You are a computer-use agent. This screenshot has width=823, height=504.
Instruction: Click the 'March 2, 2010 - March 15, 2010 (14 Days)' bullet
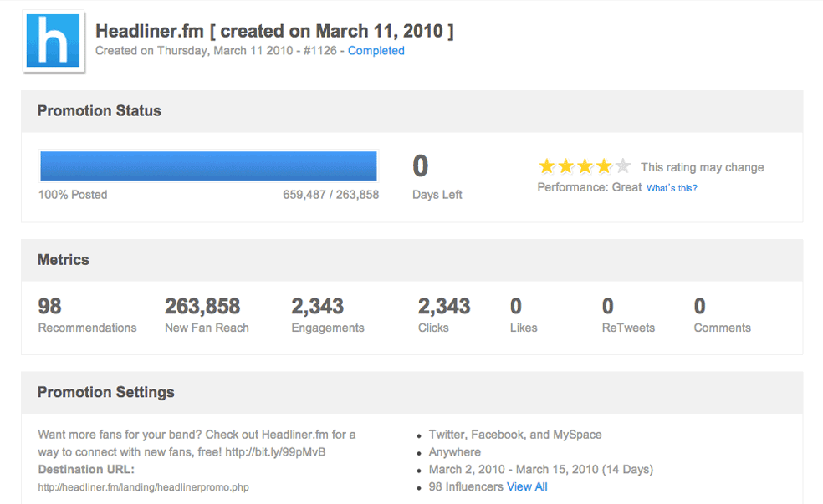click(540, 470)
